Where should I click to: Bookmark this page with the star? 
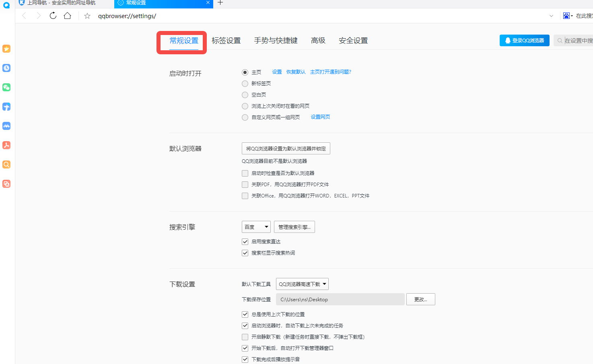(x=87, y=16)
